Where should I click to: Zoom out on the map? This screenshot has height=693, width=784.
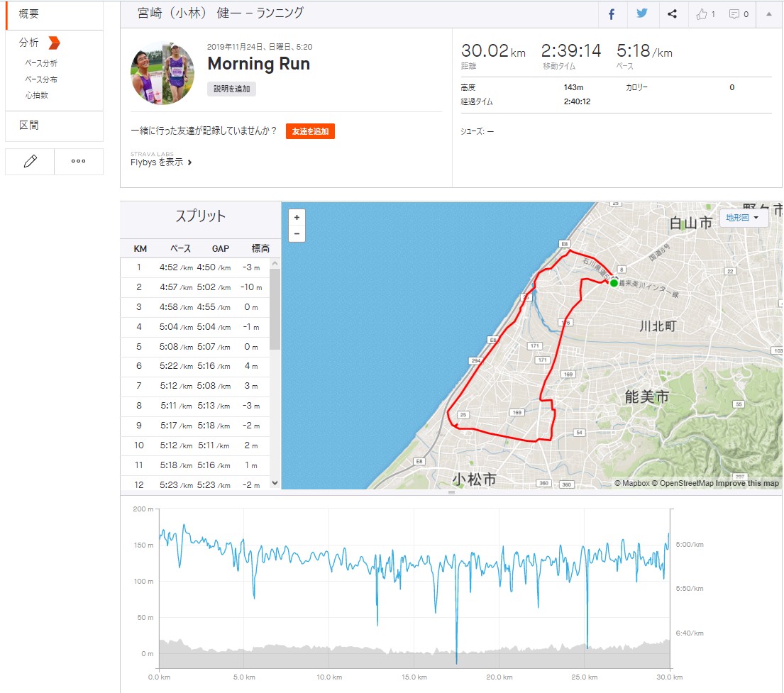click(297, 233)
